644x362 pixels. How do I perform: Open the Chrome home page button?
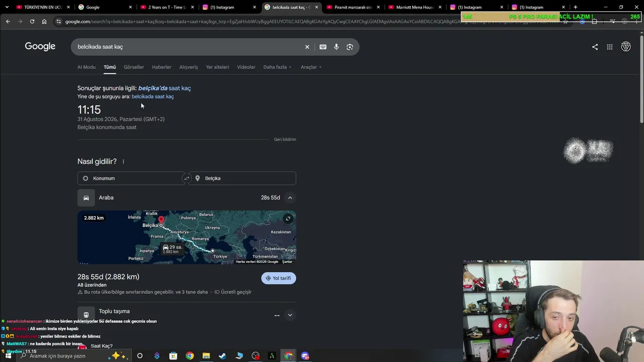tap(44, 22)
